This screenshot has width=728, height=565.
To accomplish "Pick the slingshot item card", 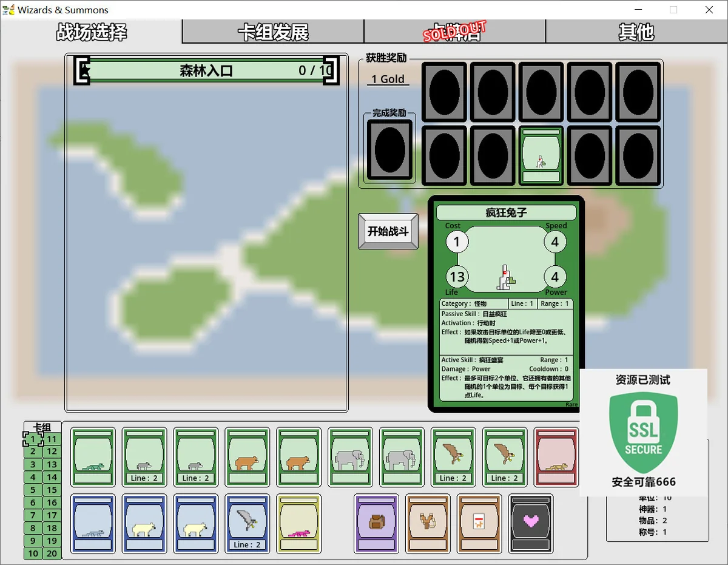I will pos(428,523).
